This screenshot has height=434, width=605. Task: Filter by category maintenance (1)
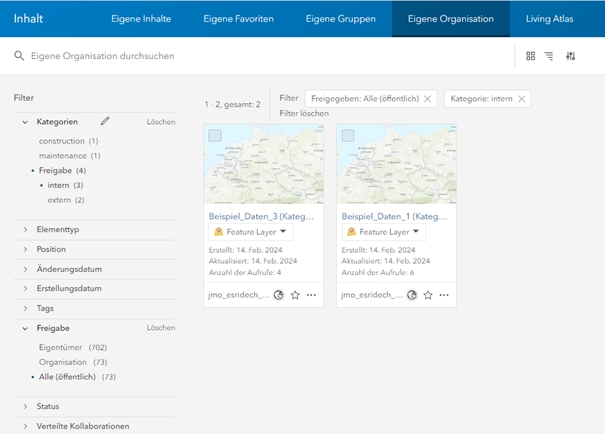(70, 156)
